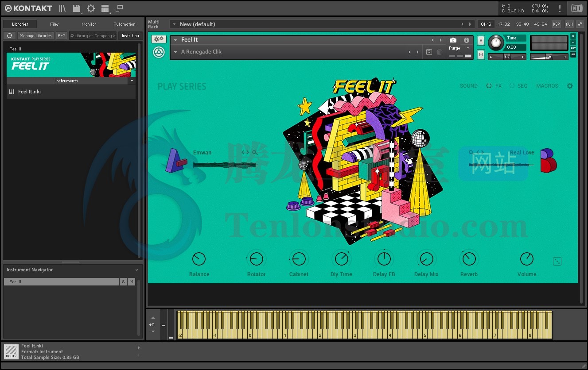Go to next snapshot arrow beside A Renegade Clik
Viewport: 588px width, 370px height.
pos(417,52)
